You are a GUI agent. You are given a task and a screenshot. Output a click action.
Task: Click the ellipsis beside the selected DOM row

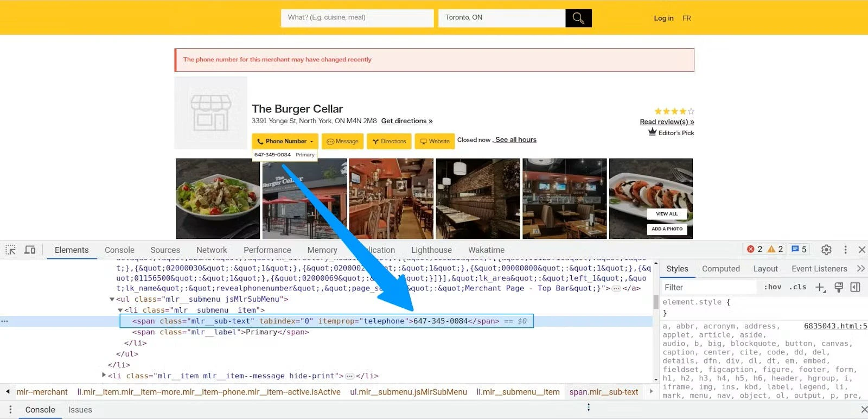(x=4, y=321)
